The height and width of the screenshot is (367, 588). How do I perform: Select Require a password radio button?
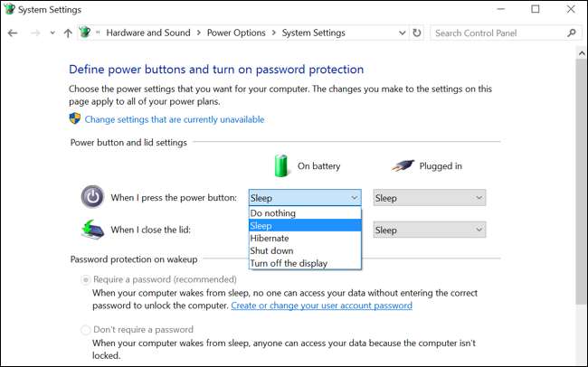[86, 279]
